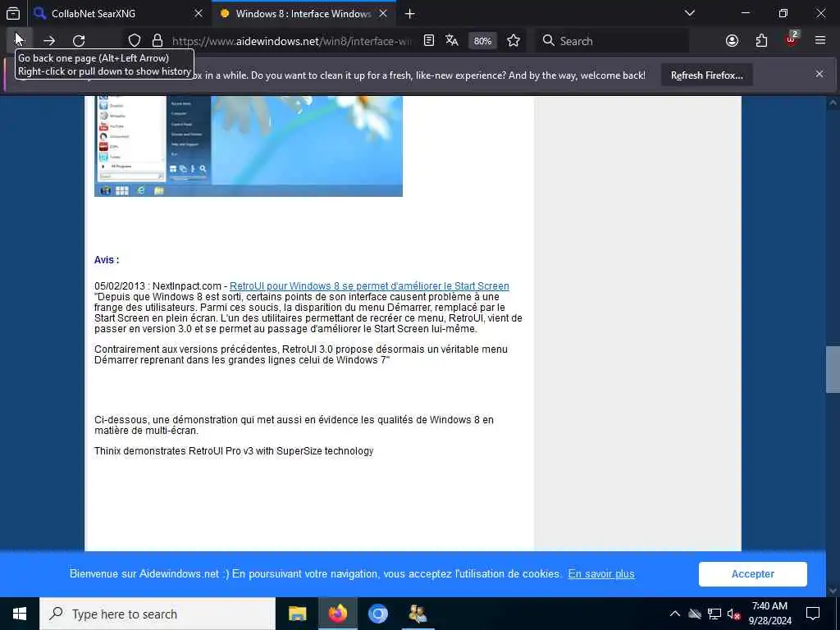840x630 pixels.
Task: Go back one page in Firefox
Action: [x=20, y=41]
